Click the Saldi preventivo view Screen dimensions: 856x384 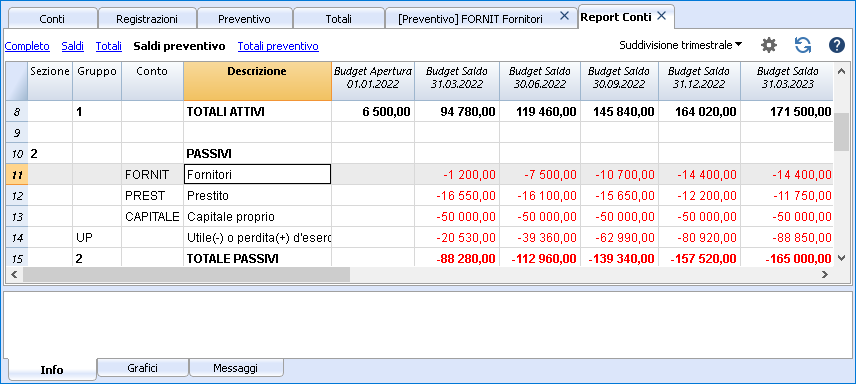coord(180,46)
